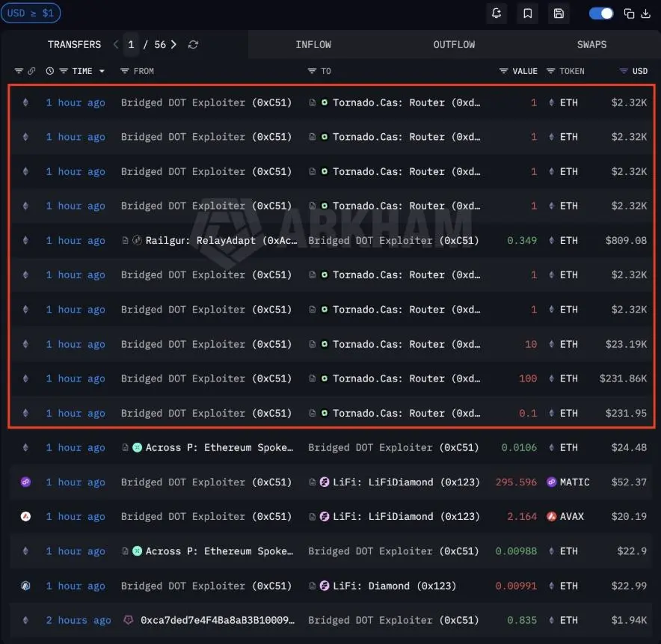Viewport: 661px width, 644px height.
Task: Click the USD ≥ $1 filter chip
Action: click(31, 13)
